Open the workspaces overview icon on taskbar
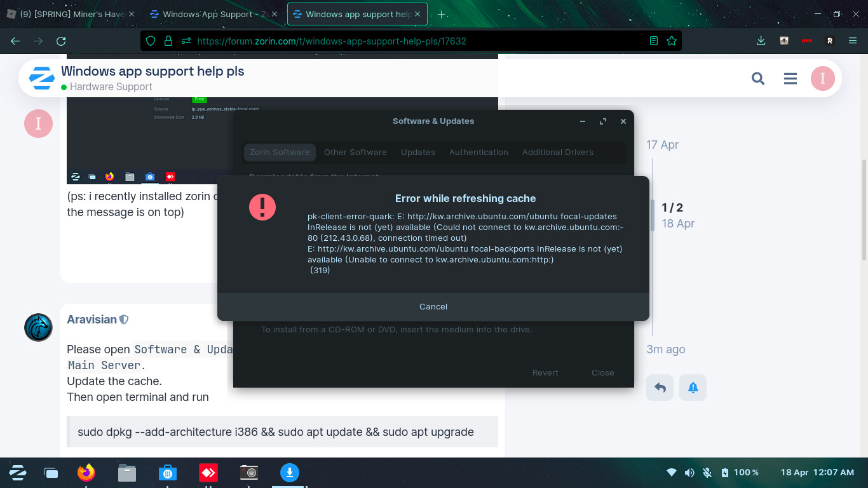The image size is (868, 488). (51, 473)
